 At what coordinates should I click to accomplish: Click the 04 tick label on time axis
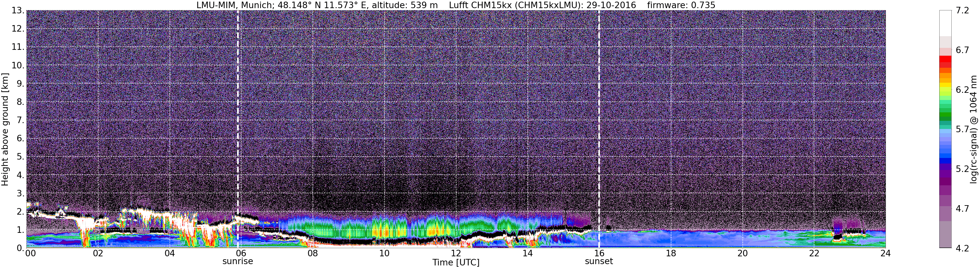click(x=170, y=253)
